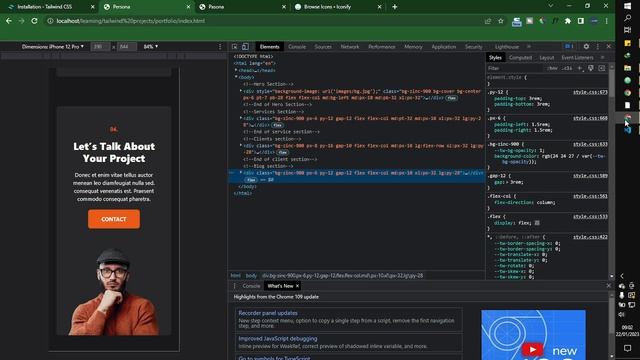Collapse the body element node
The width and height of the screenshot is (640, 360).
tap(236, 77)
